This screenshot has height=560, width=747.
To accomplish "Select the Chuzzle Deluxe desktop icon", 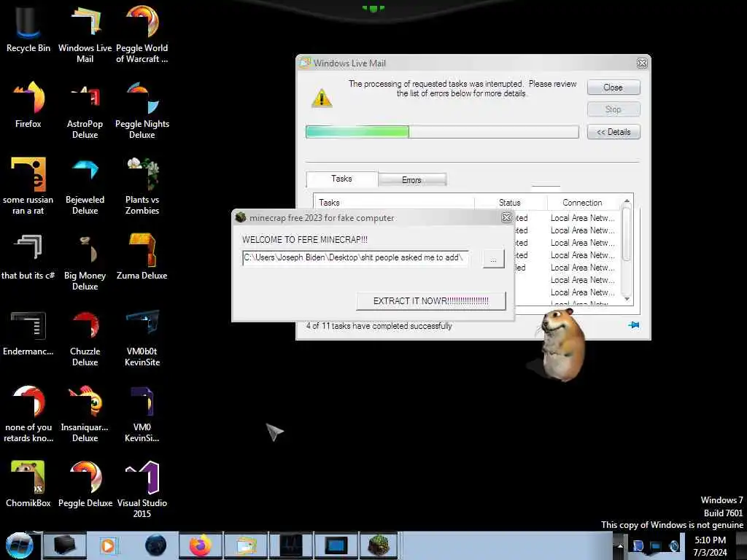I will 85,338.
